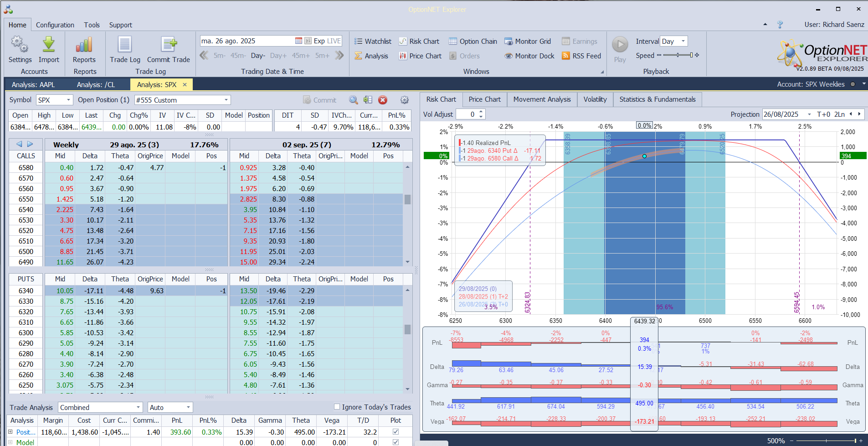Open the #555 Custom position dropdown
Screen dimensions: 868x446
226,100
